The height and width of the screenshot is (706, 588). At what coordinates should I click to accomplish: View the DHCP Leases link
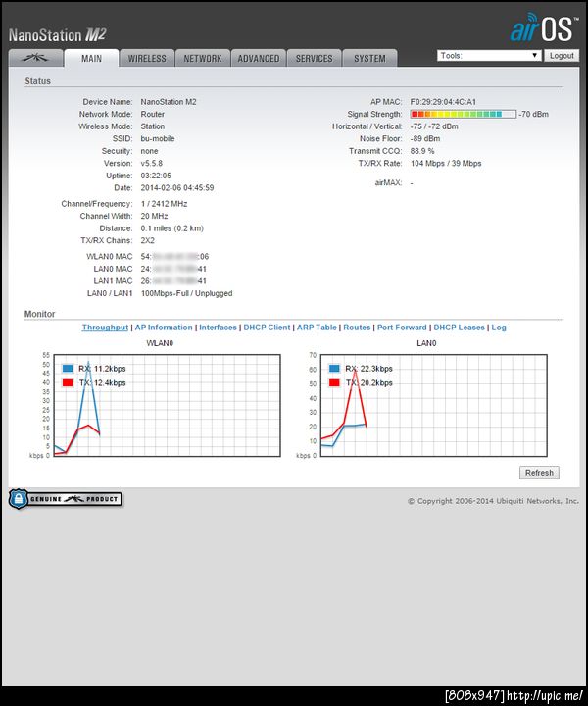[x=459, y=328]
